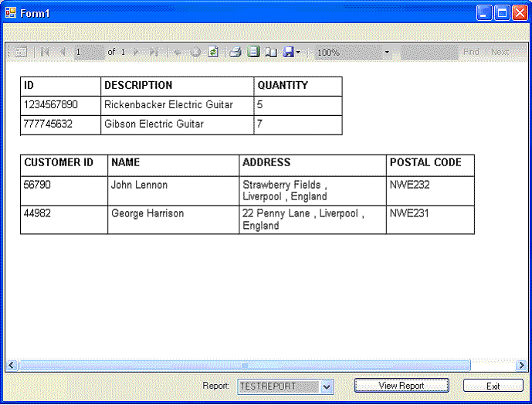The height and width of the screenshot is (405, 532).
Task: Click customer ID 44982
Action: [x=64, y=220]
